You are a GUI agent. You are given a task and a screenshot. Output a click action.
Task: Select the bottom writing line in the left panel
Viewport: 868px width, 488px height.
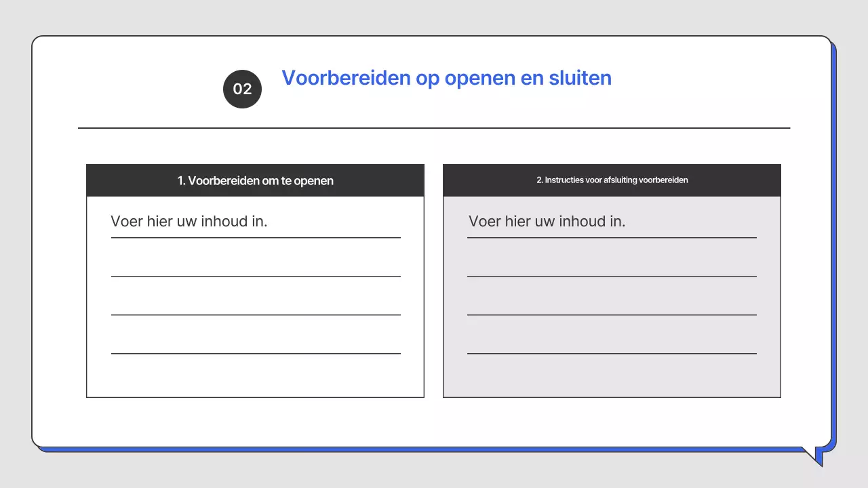[x=256, y=354]
